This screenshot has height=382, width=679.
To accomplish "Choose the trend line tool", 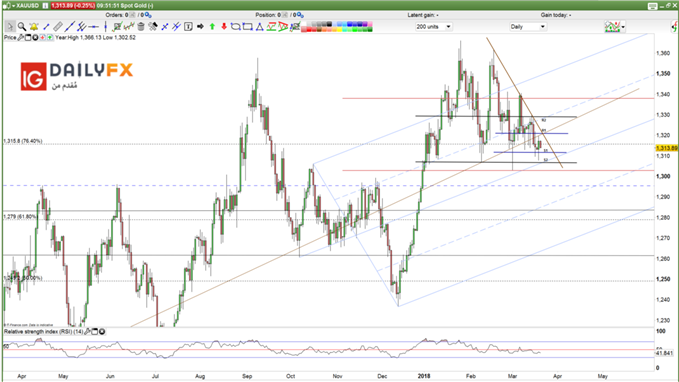I will tap(70, 27).
